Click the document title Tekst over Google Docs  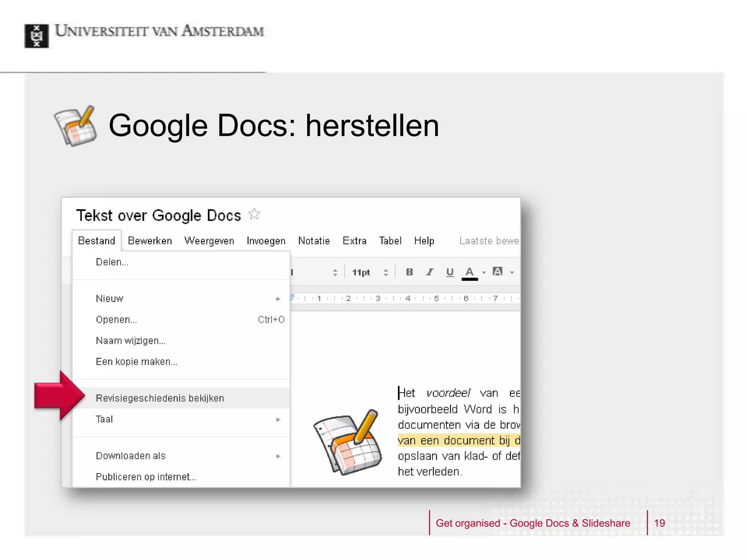tap(158, 215)
